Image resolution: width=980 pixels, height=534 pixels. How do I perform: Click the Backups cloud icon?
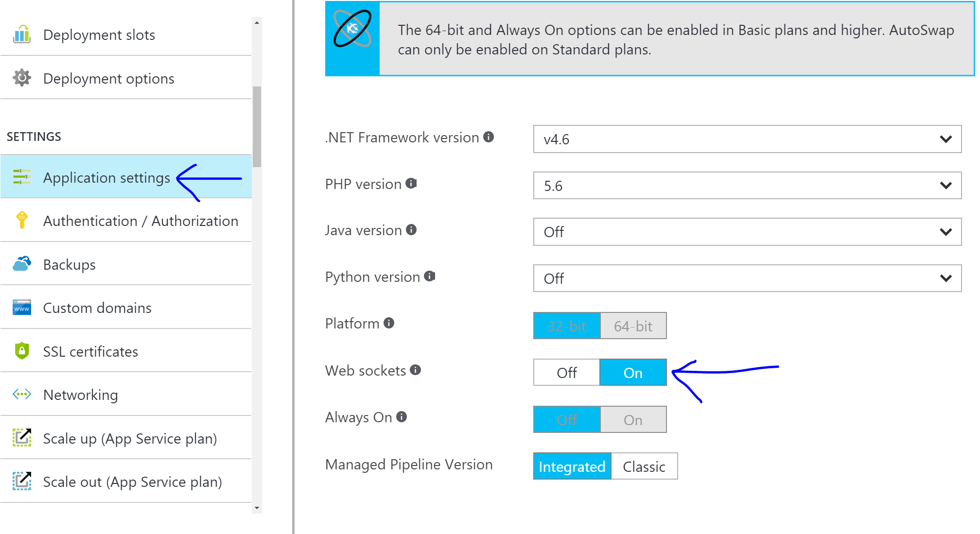[x=22, y=264]
